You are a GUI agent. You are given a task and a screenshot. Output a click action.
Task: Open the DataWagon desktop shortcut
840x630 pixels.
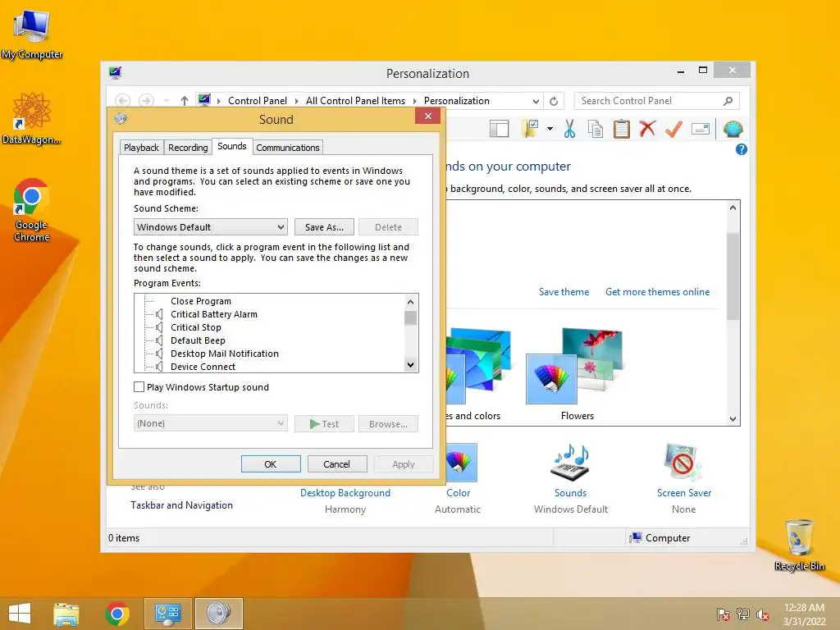point(32,119)
